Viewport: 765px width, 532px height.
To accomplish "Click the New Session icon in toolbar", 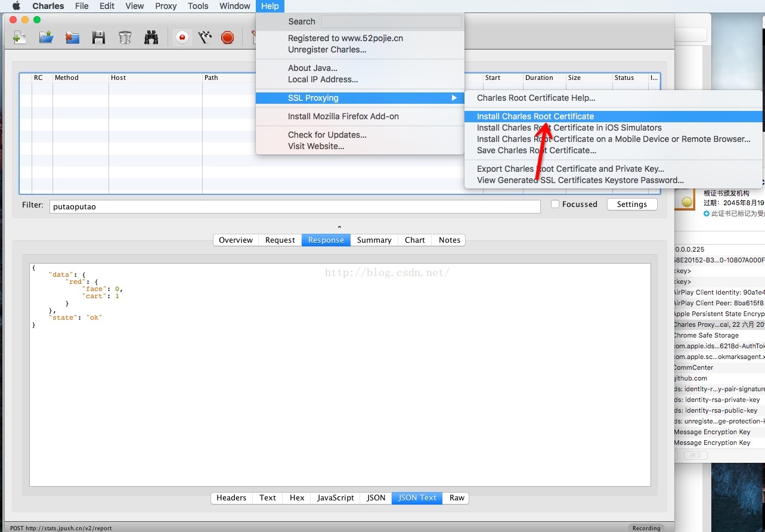I will (20, 38).
